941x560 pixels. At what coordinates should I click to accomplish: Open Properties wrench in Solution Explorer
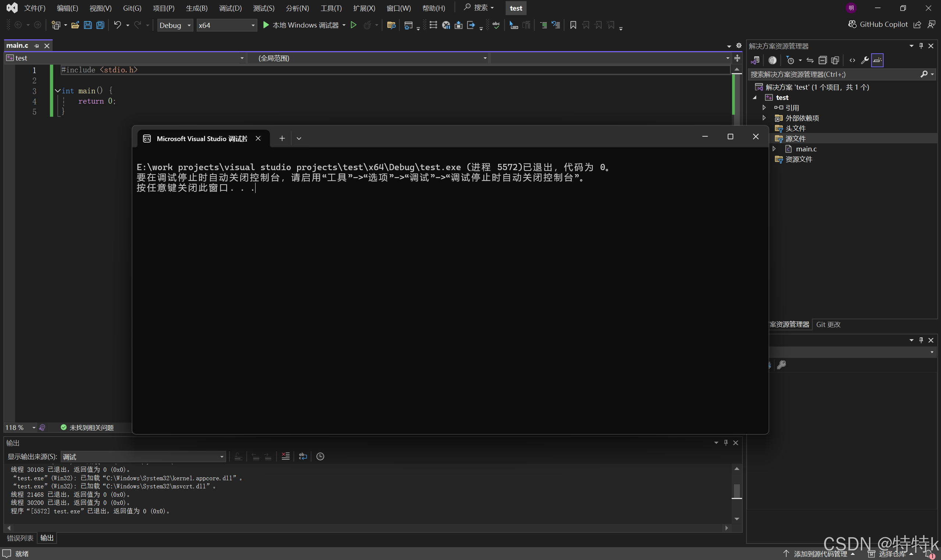tap(865, 60)
